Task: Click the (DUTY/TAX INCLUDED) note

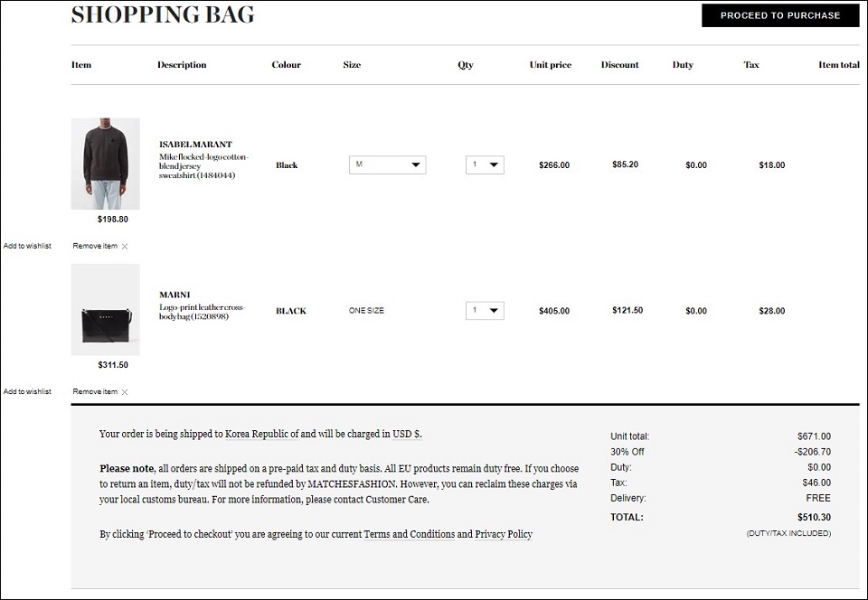Action: coord(788,534)
